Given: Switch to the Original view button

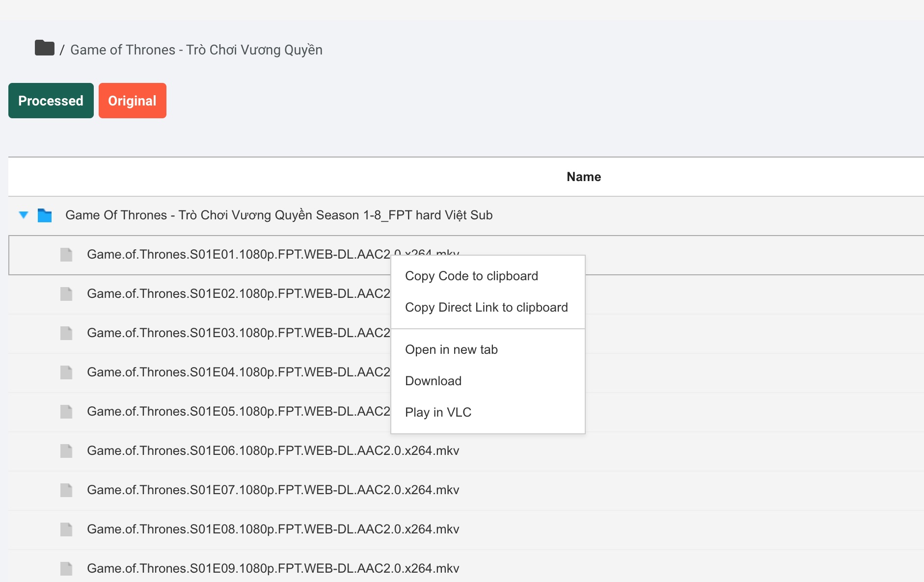Looking at the screenshot, I should point(133,101).
